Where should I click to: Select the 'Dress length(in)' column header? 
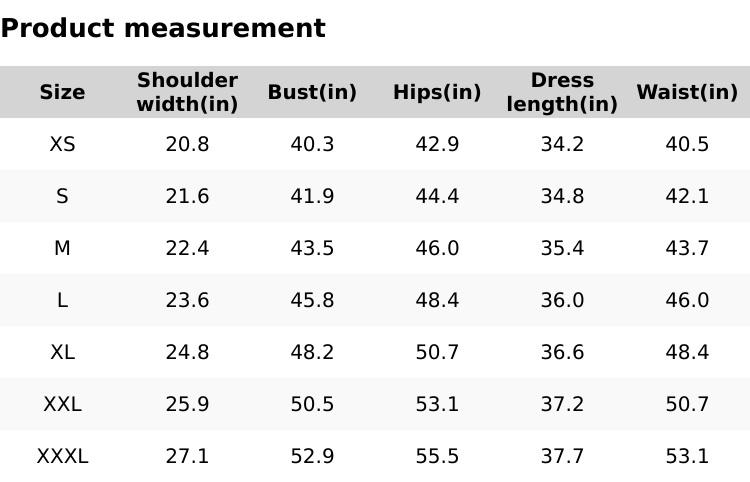[x=562, y=92]
